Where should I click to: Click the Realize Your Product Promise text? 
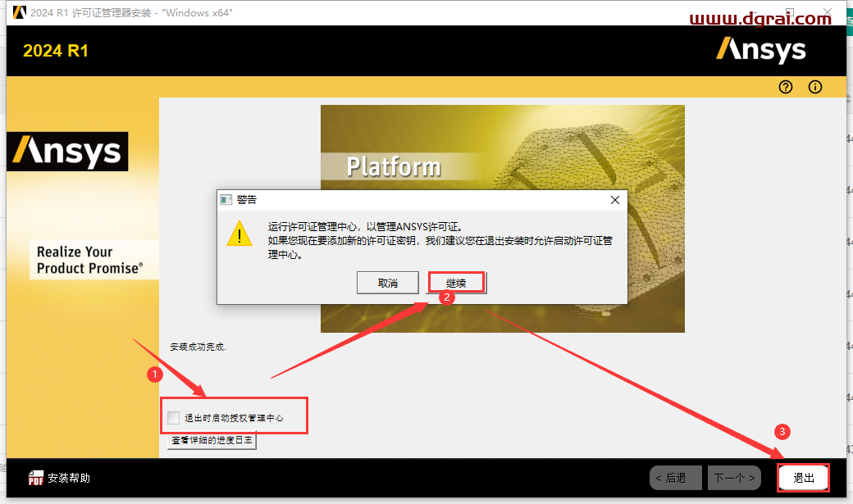click(x=90, y=260)
